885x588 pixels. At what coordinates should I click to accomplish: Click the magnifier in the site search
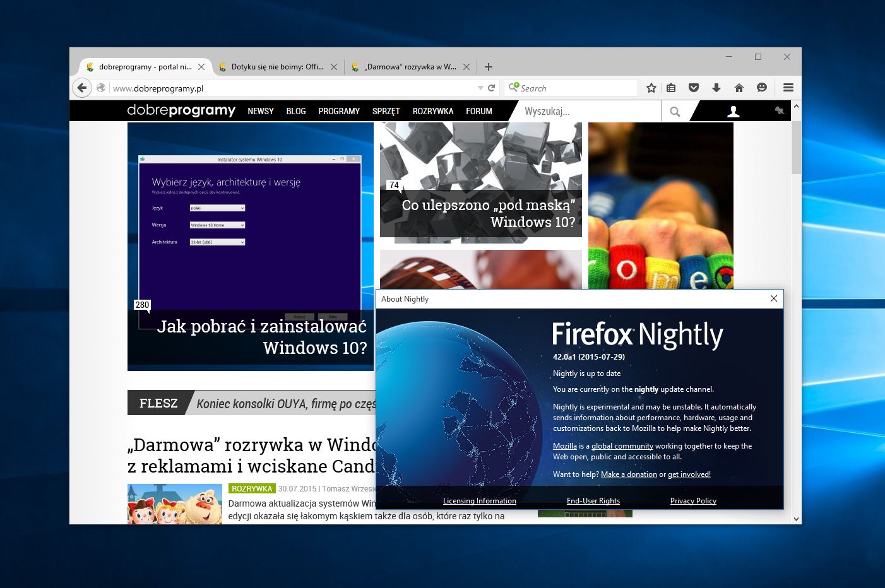(675, 112)
